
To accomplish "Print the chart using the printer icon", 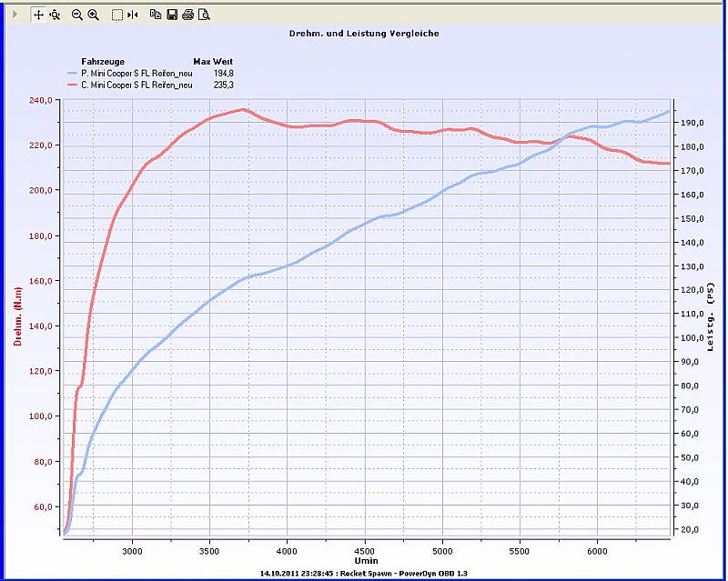I will coord(187,15).
